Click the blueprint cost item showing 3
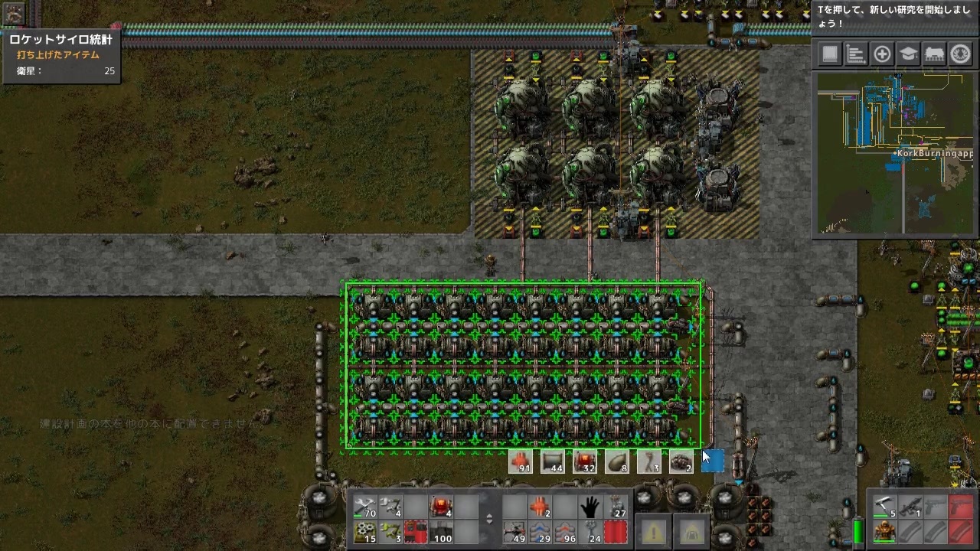 pos(648,461)
